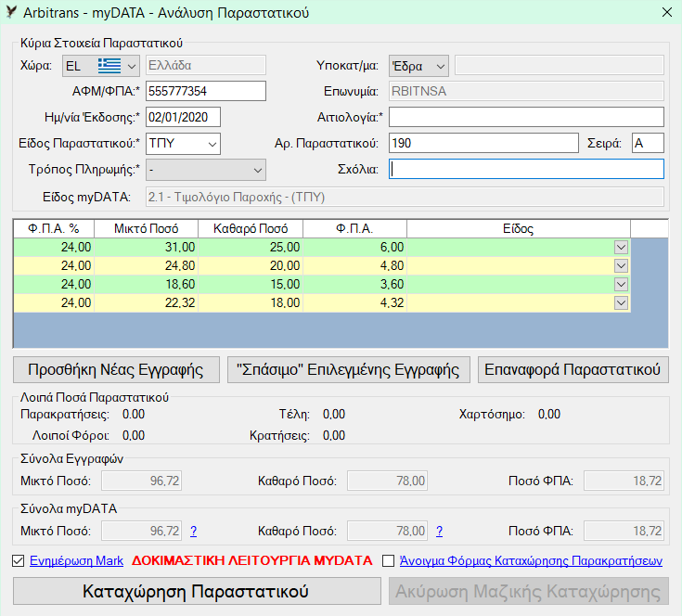Image resolution: width=682 pixels, height=616 pixels.
Task: Click net amount cell 15,00
Action: [x=251, y=284]
